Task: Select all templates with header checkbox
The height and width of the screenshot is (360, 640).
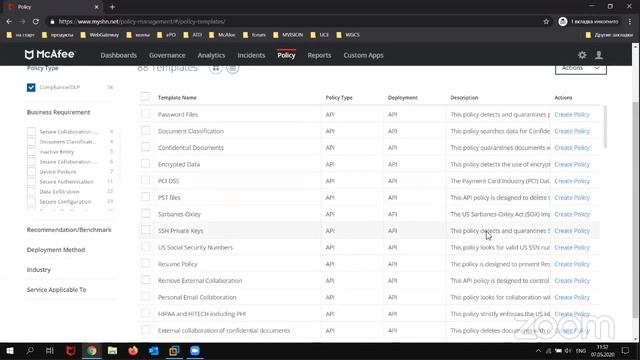Action: click(x=145, y=97)
